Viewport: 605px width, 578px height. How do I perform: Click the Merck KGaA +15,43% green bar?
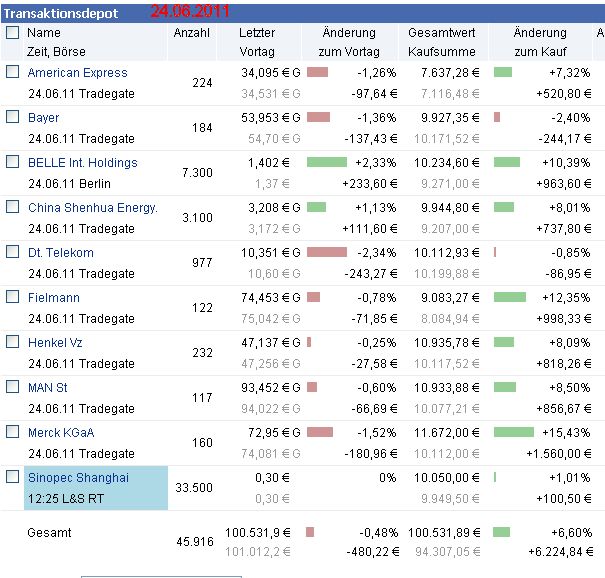(x=514, y=432)
